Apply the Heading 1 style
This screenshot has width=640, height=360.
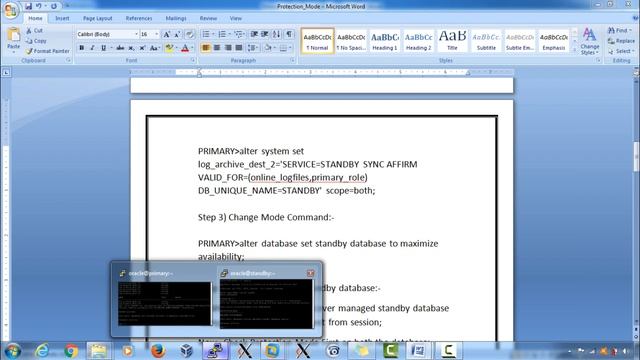point(384,41)
